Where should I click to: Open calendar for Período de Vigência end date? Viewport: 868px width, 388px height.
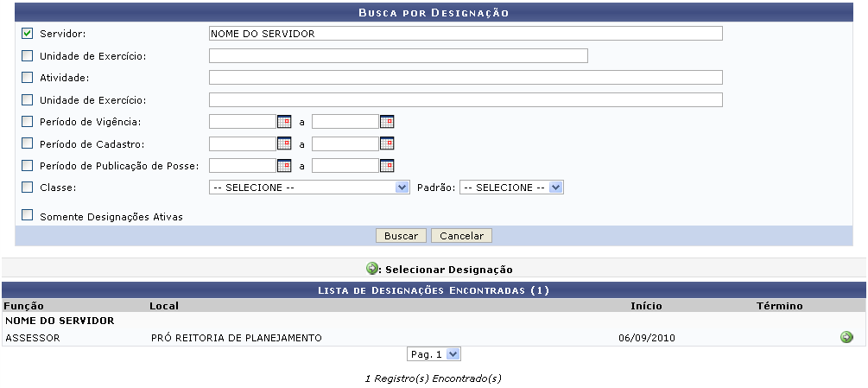click(x=387, y=122)
